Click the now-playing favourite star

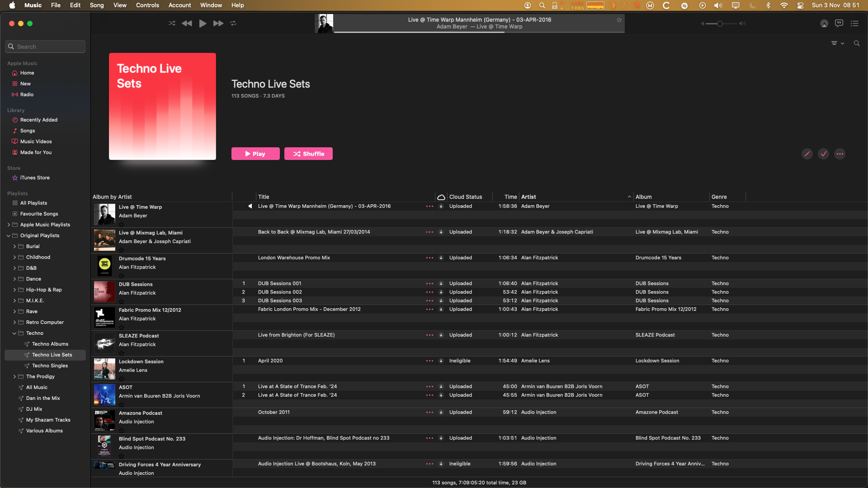(619, 20)
